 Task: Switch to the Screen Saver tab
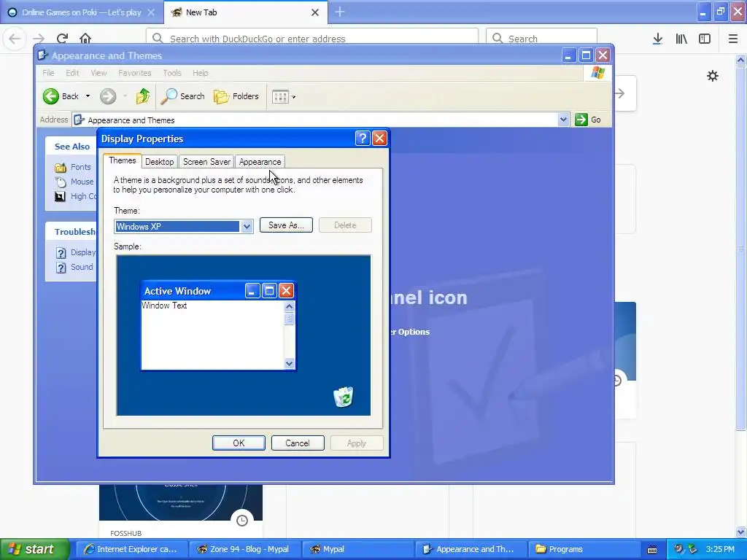[x=206, y=162]
